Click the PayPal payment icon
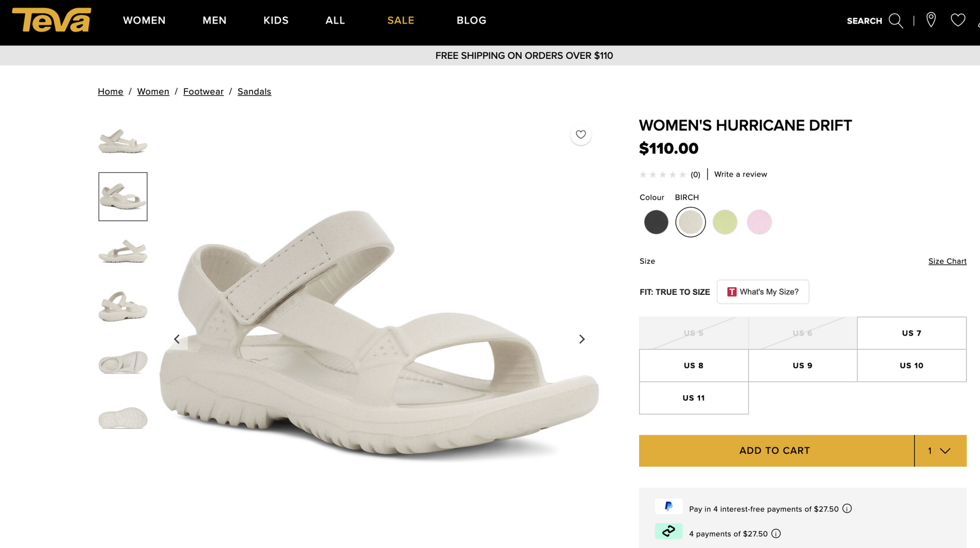This screenshot has height=548, width=980. [668, 506]
